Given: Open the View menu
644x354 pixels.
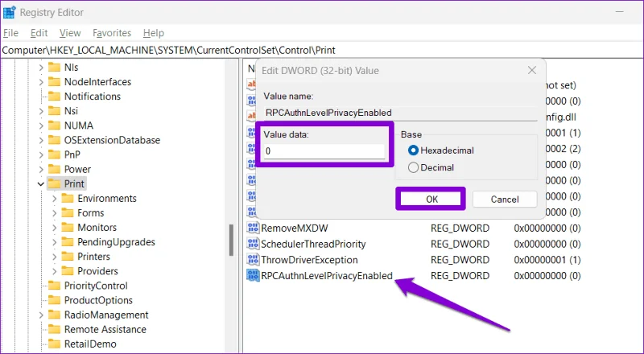Looking at the screenshot, I should (x=70, y=33).
